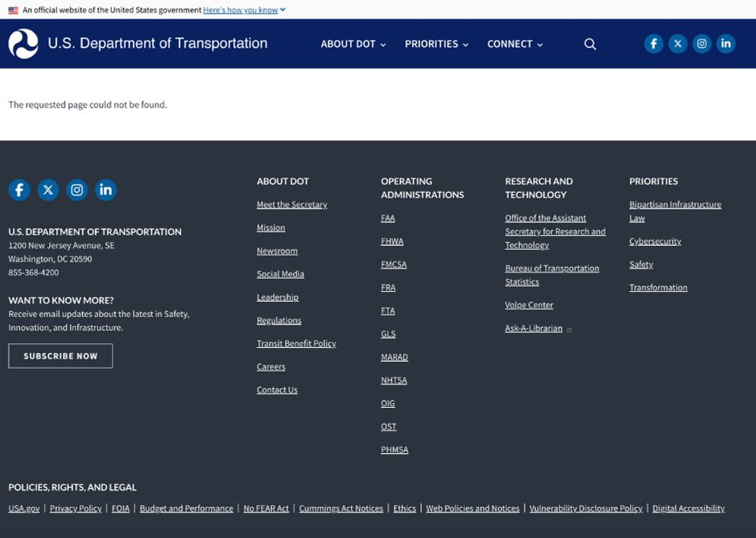This screenshot has height=538, width=756.
Task: Expand the PRIORITIES menu in header
Action: 436,44
